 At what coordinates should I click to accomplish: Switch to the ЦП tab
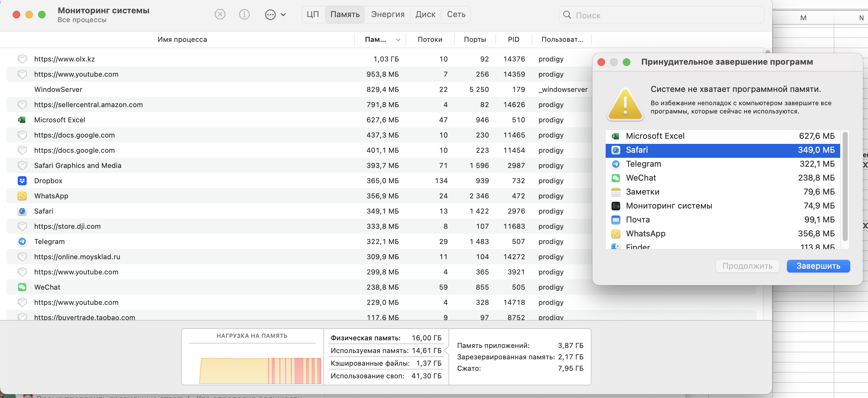coord(312,15)
